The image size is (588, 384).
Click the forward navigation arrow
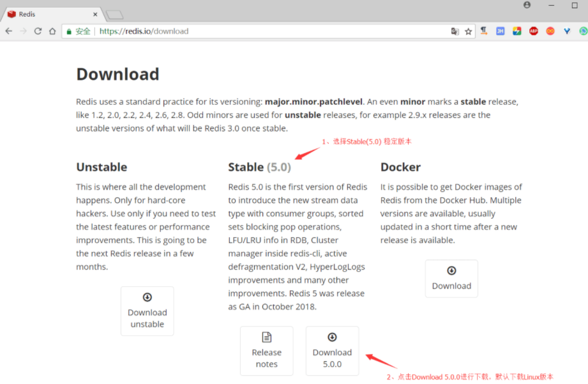23,31
